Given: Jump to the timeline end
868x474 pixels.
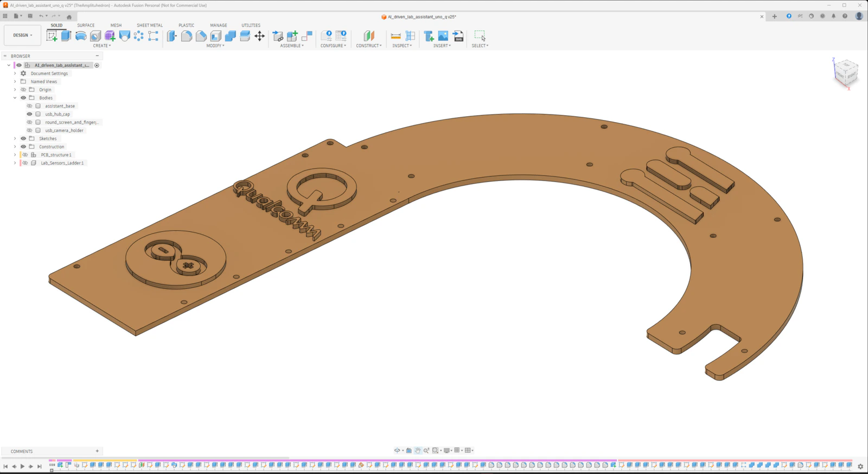Looking at the screenshot, I should (x=39, y=466).
